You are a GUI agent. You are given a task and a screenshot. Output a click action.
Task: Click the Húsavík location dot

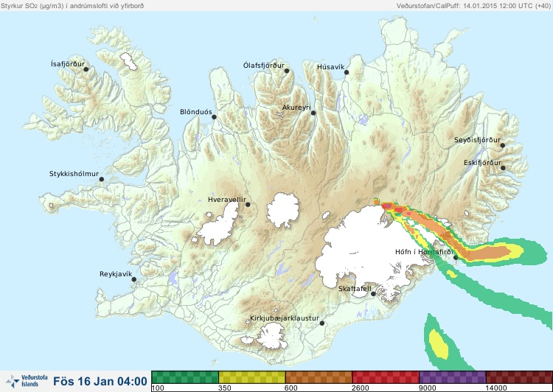click(347, 72)
